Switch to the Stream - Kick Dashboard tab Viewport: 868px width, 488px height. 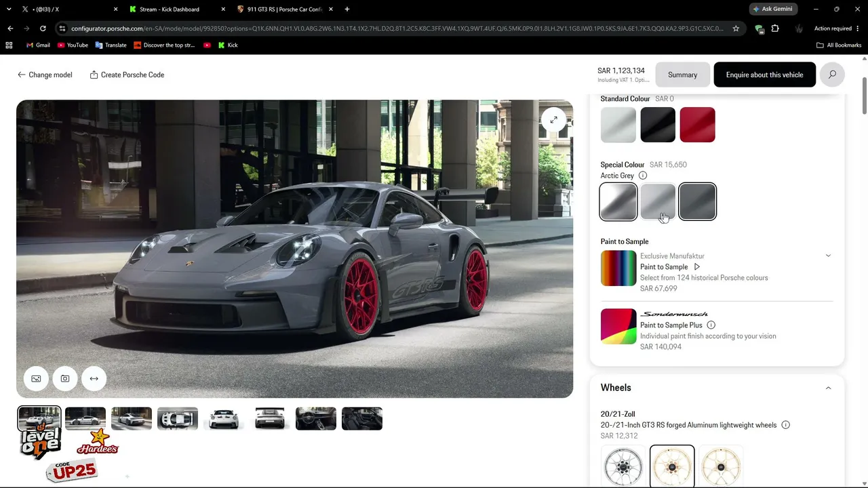click(x=178, y=9)
